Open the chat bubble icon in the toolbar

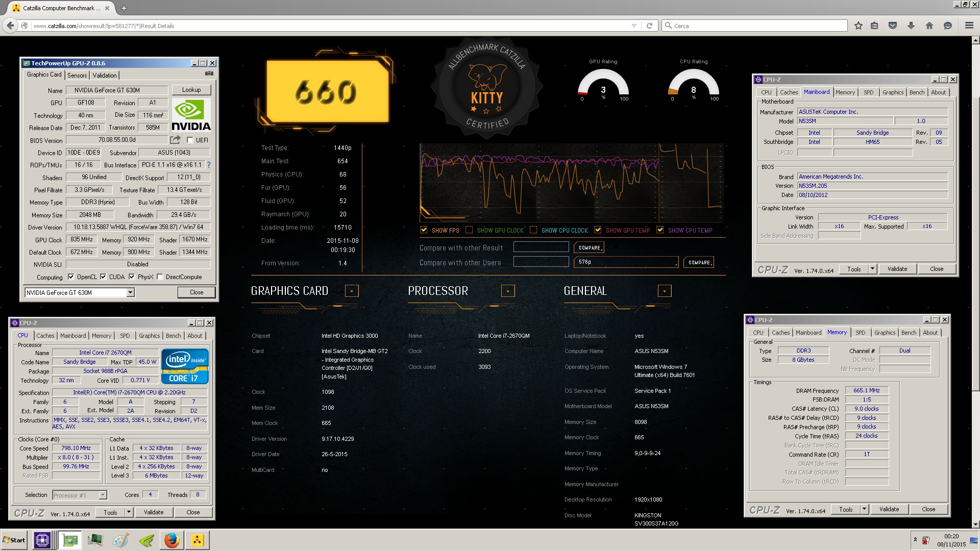pos(948,26)
